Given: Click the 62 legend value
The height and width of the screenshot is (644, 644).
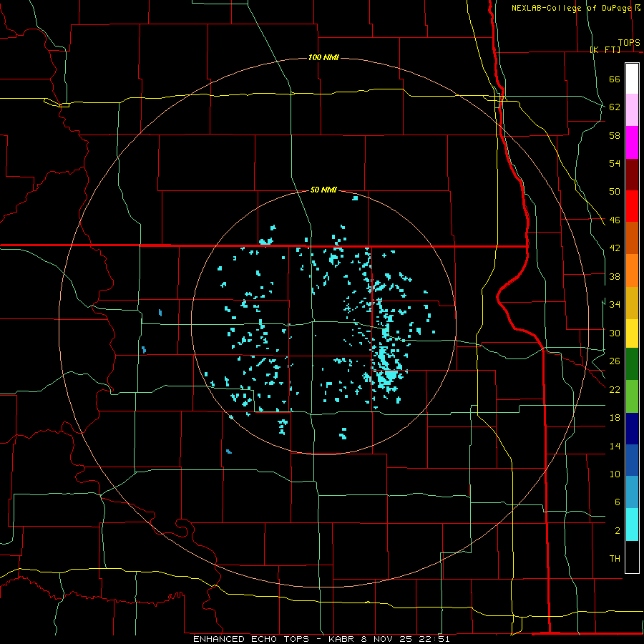Looking at the screenshot, I should coord(615,107).
